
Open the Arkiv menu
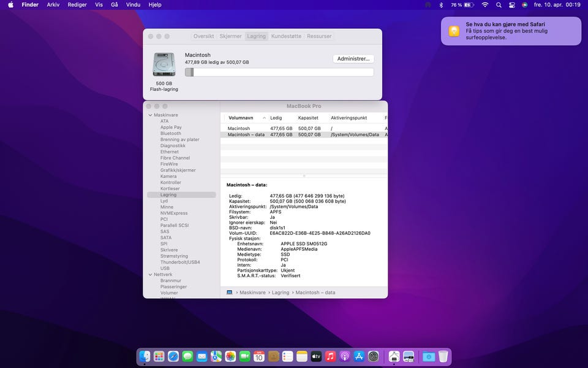[x=53, y=5]
